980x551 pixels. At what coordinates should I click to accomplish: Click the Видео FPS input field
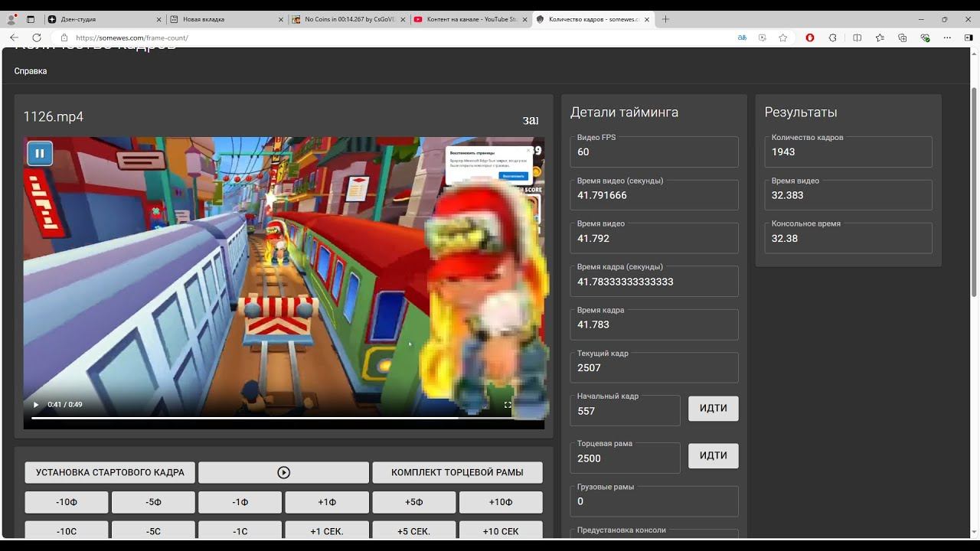pos(654,152)
